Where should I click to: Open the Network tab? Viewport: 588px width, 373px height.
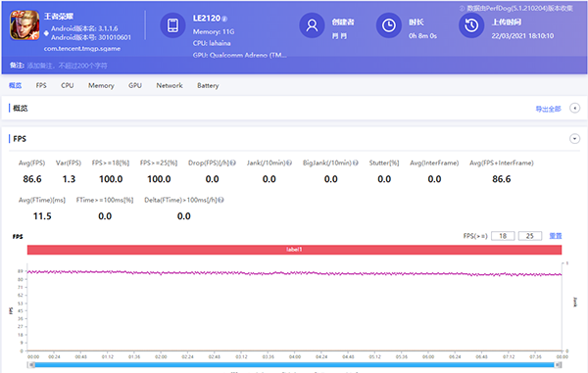click(170, 85)
